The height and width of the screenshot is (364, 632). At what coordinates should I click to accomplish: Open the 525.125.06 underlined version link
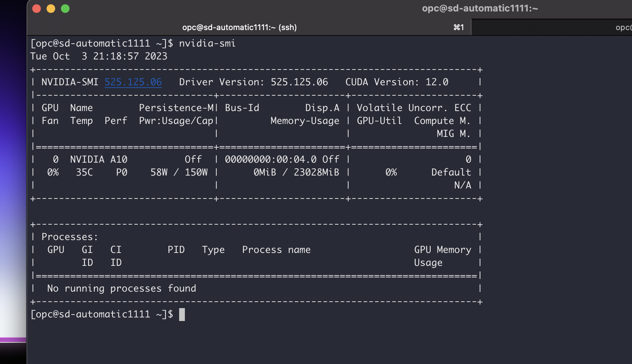coord(133,82)
